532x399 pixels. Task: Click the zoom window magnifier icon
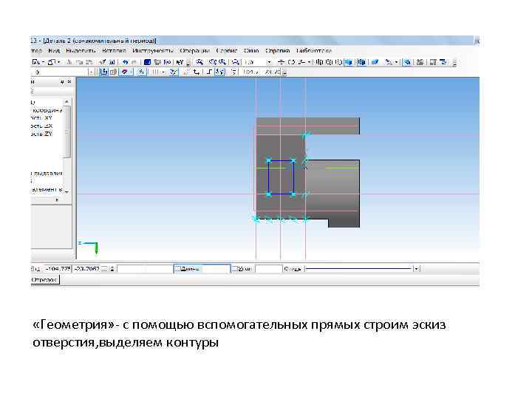[x=199, y=62]
